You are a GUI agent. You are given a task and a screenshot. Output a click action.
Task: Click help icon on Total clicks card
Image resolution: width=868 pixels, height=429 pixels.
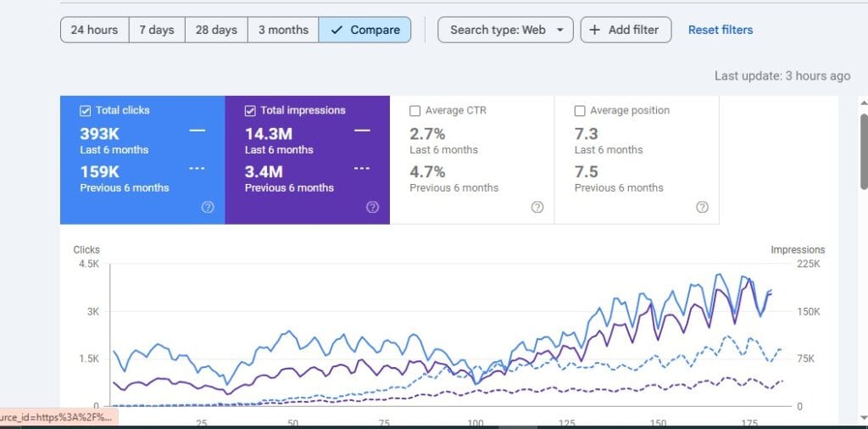coord(208,207)
